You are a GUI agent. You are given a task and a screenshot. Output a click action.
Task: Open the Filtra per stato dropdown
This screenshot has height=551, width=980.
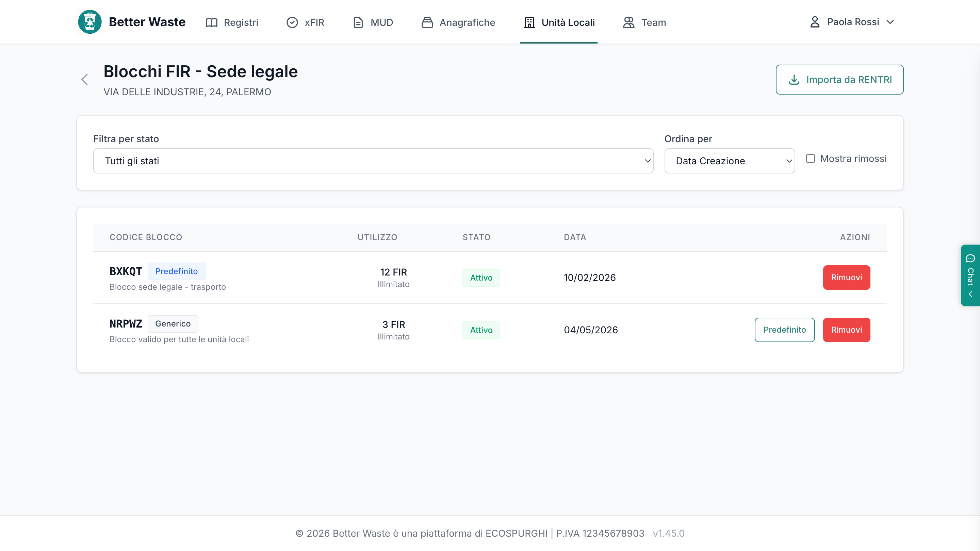(373, 161)
